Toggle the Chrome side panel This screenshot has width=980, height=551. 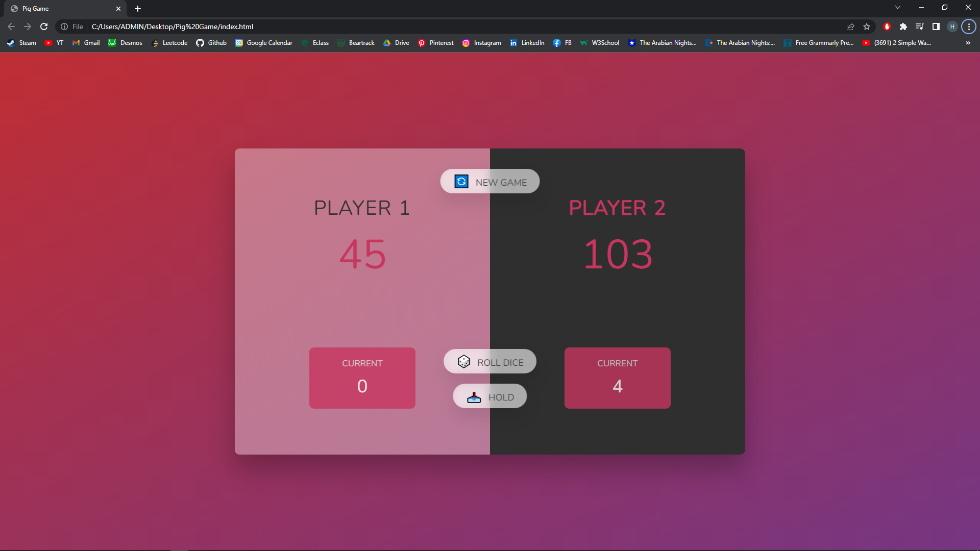coord(936,26)
